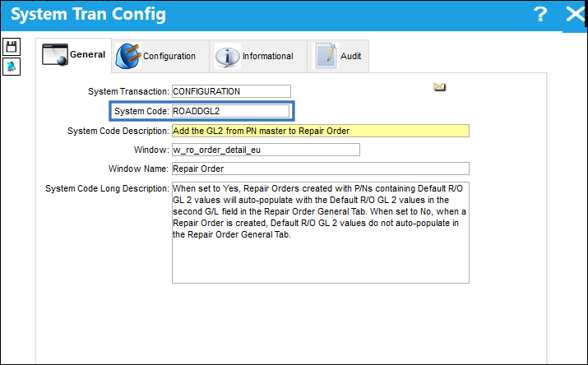Click the System Code field ROADDGL2
The width and height of the screenshot is (588, 365).
[230, 111]
